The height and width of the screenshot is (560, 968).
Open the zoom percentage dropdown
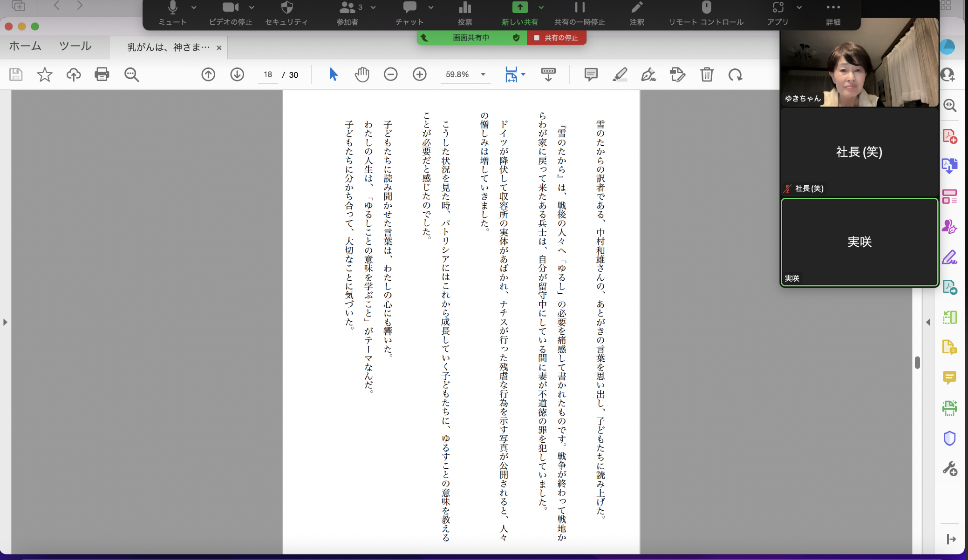click(483, 74)
